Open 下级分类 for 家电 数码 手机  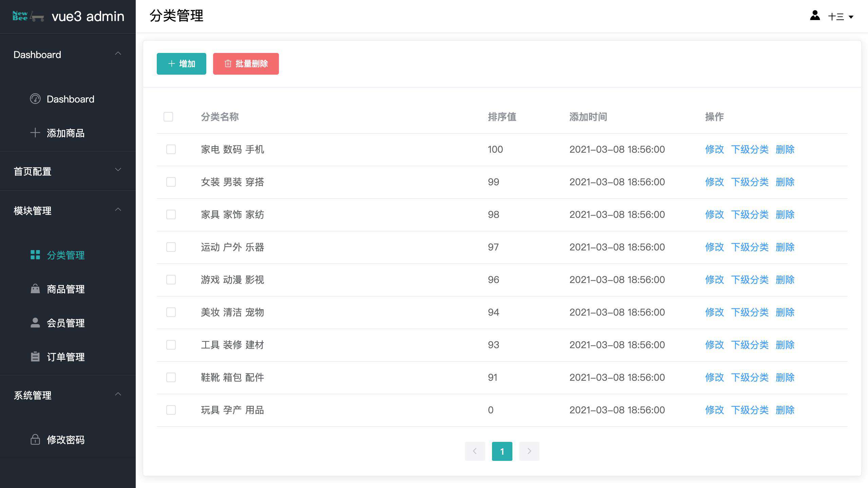(750, 149)
